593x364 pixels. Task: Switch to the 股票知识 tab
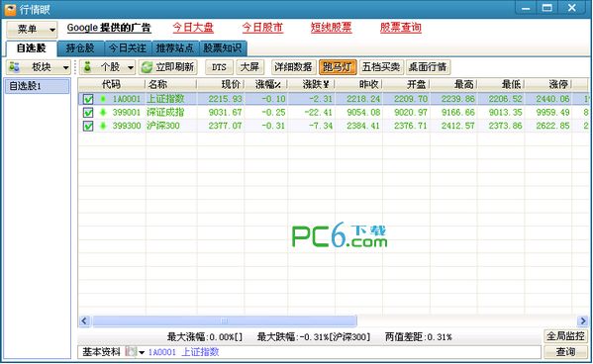click(223, 48)
